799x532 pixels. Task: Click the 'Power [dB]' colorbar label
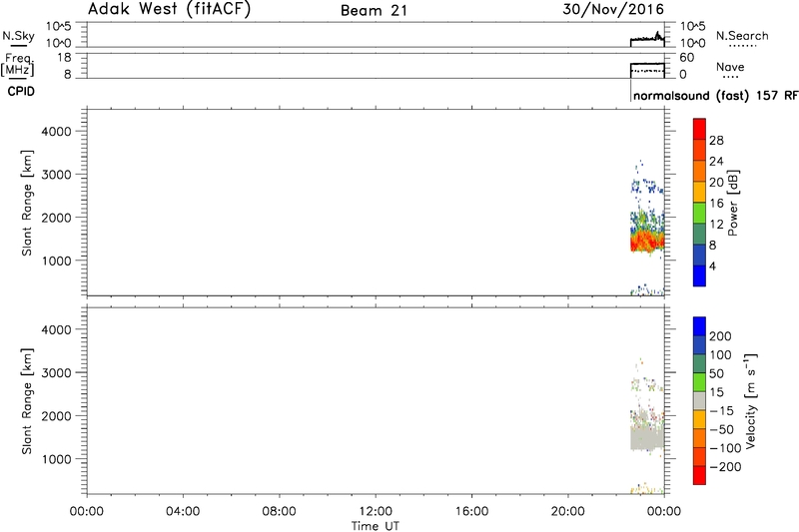click(x=733, y=203)
